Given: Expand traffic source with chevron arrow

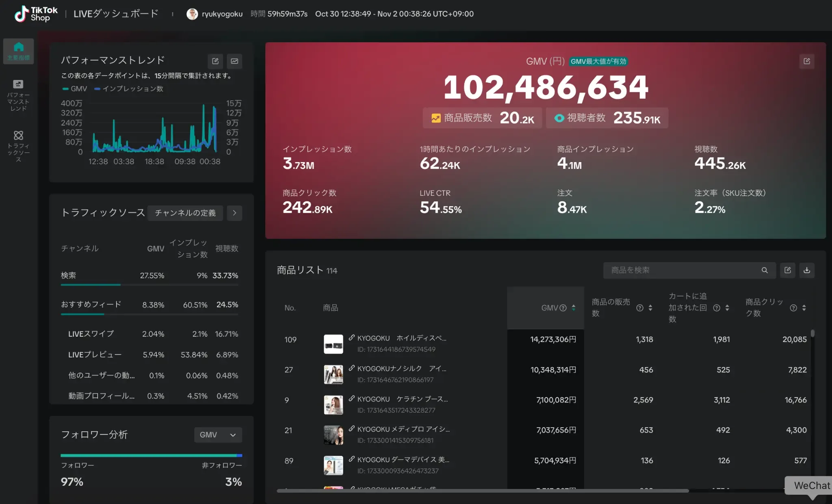Looking at the screenshot, I should (x=234, y=213).
